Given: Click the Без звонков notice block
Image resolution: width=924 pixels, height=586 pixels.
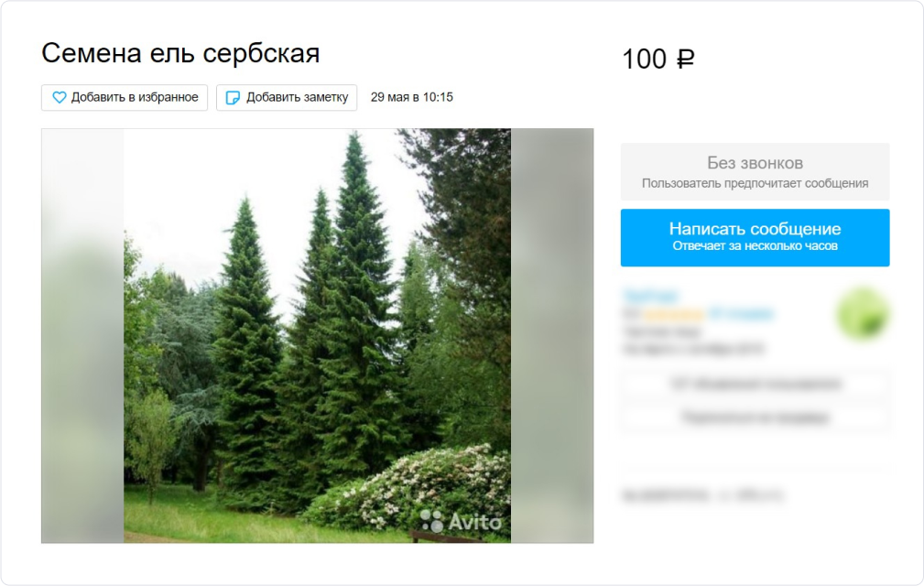Looking at the screenshot, I should coord(755,171).
